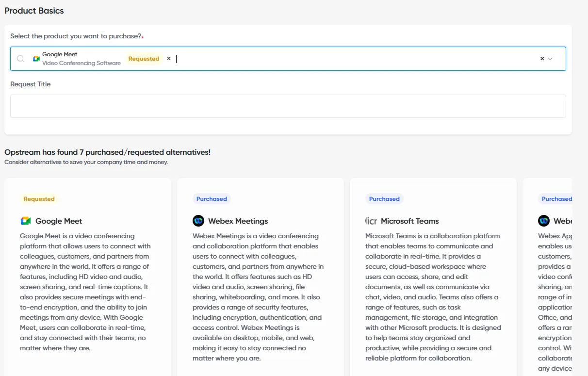Click the Webex Meetings card description paragraph
Screen dimensions: 588x376
258,297
